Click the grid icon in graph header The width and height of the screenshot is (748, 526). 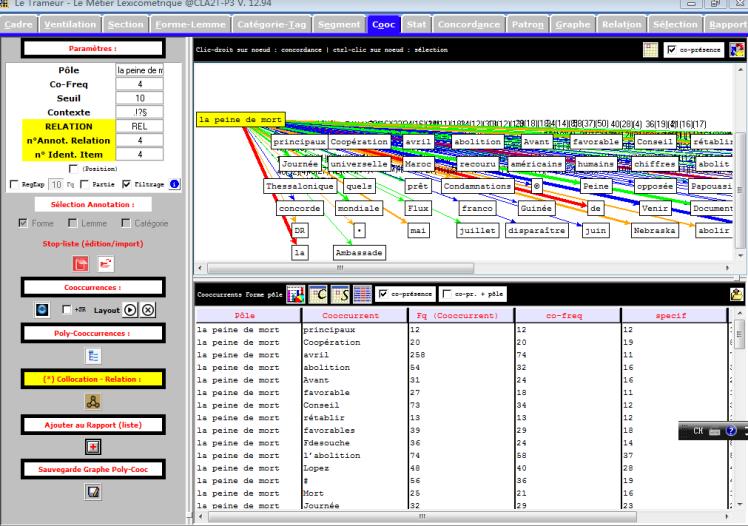650,50
